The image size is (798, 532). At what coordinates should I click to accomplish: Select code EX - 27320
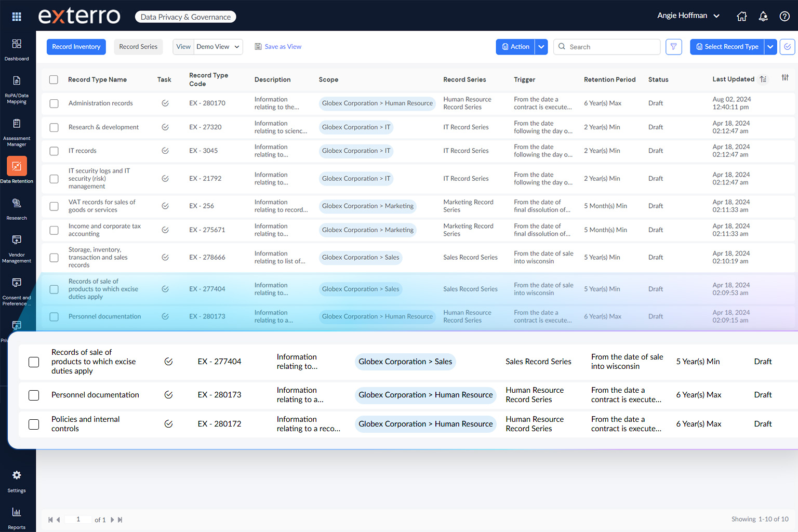click(x=205, y=127)
